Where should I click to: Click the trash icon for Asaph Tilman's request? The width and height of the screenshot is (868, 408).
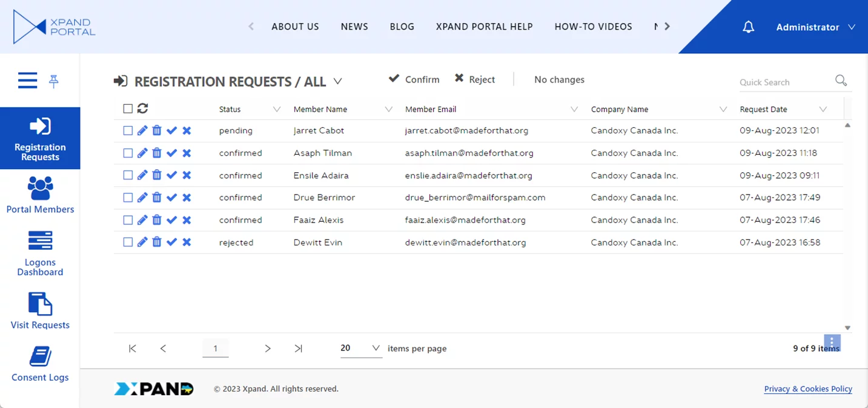point(157,153)
